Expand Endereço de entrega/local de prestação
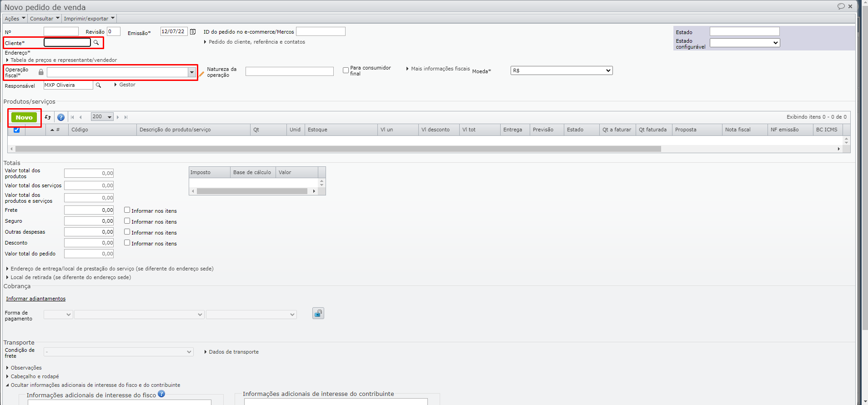This screenshot has width=868, height=405. coord(110,269)
